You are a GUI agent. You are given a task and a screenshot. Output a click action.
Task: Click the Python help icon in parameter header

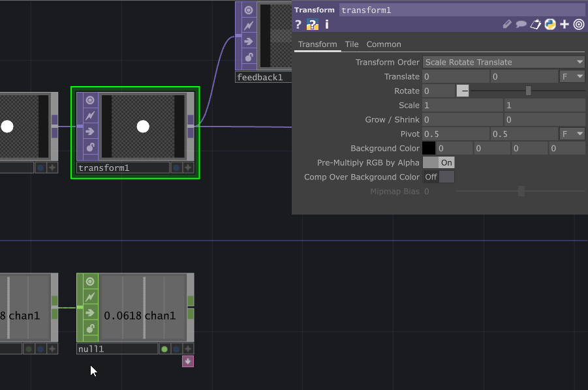312,24
